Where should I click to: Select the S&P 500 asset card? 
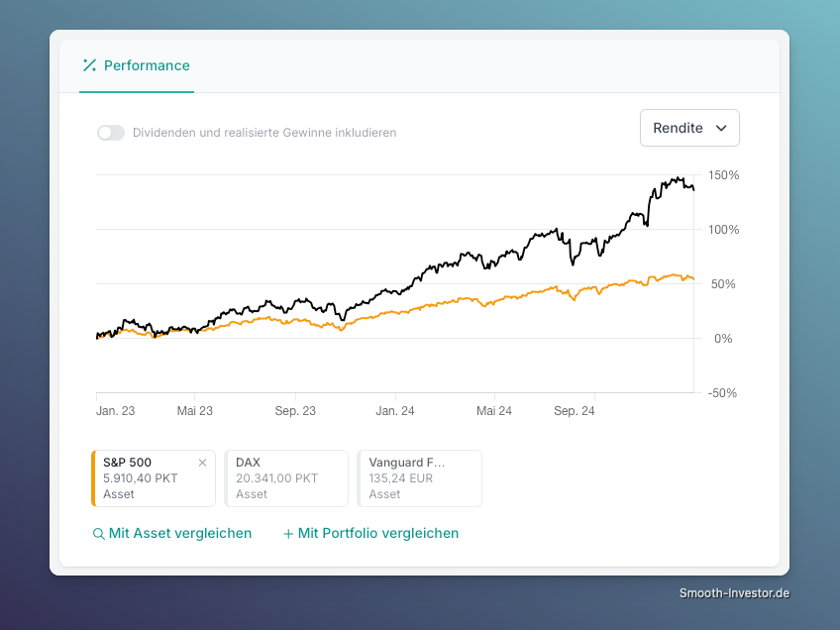154,478
